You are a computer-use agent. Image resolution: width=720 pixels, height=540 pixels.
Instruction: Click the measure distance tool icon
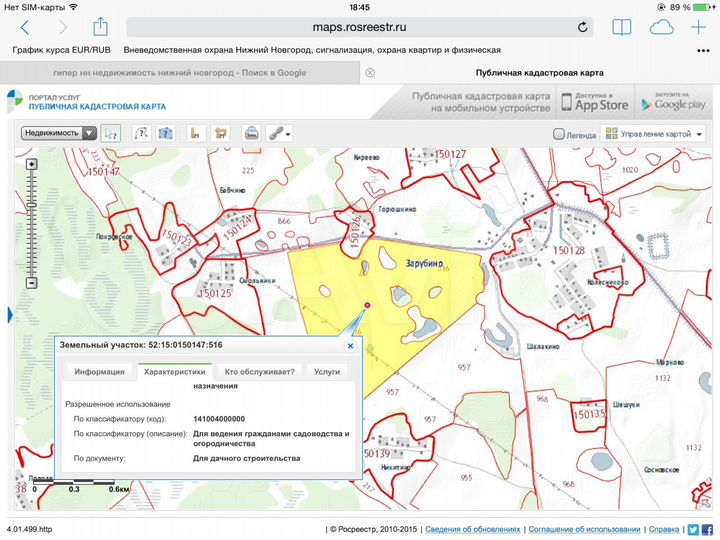click(141, 133)
